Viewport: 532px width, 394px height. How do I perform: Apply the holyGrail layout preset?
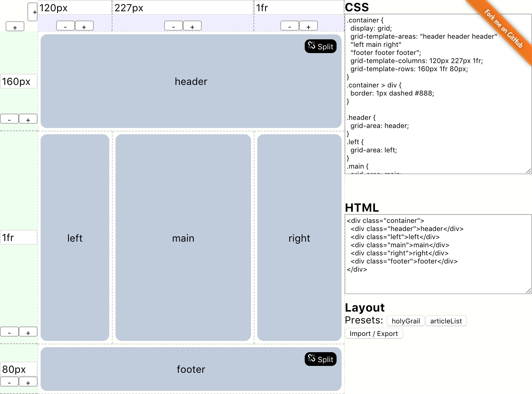click(x=405, y=321)
